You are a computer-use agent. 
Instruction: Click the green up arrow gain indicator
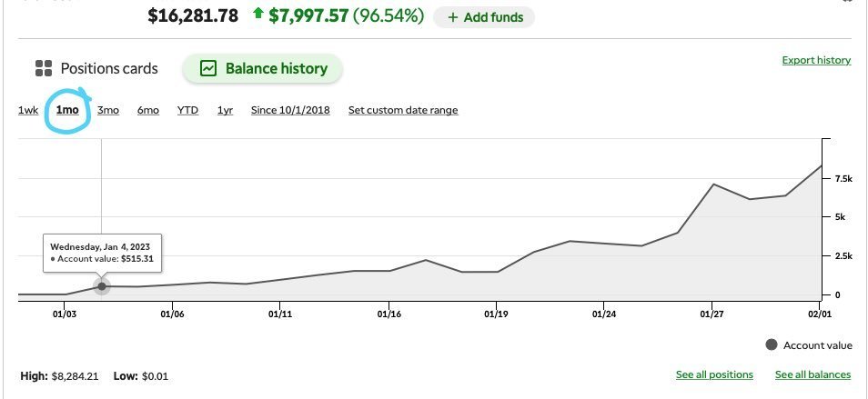(x=258, y=14)
